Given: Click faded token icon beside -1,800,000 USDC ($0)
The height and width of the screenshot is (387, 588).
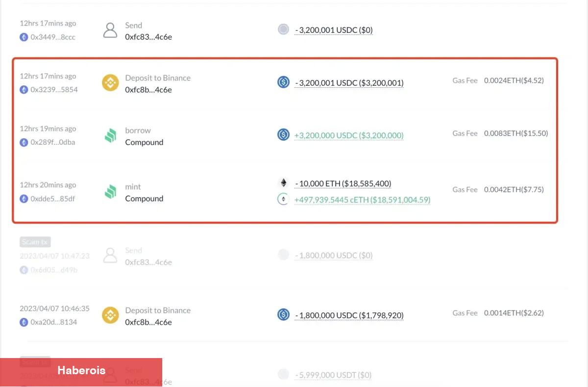Looking at the screenshot, I should click(283, 255).
